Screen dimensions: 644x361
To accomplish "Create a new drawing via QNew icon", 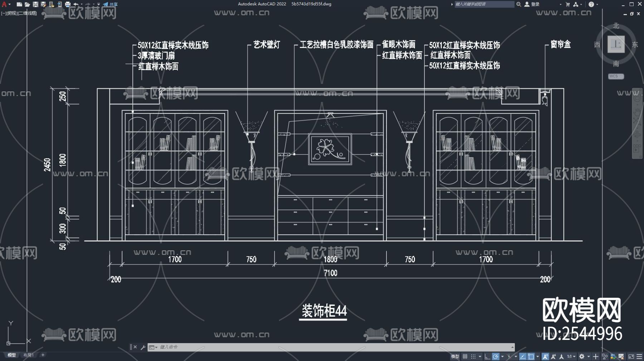I will click(x=19, y=4).
